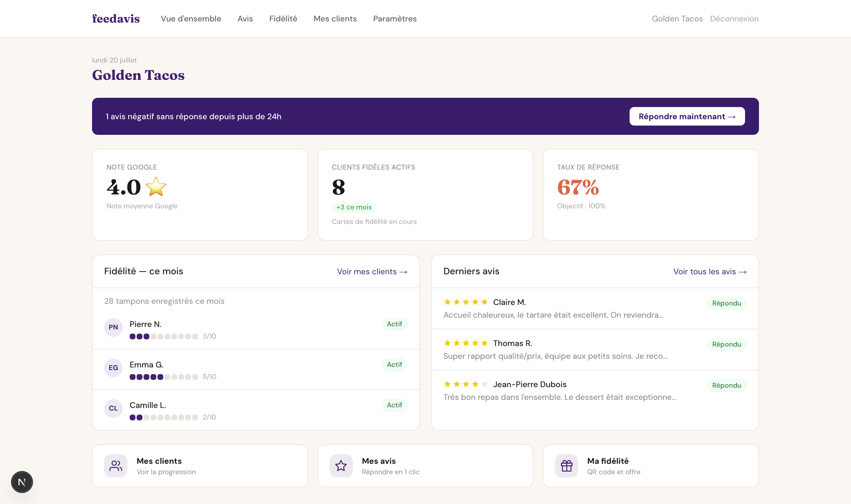Click the lundi 20 juillet date
This screenshot has height=504, width=851.
click(x=114, y=60)
